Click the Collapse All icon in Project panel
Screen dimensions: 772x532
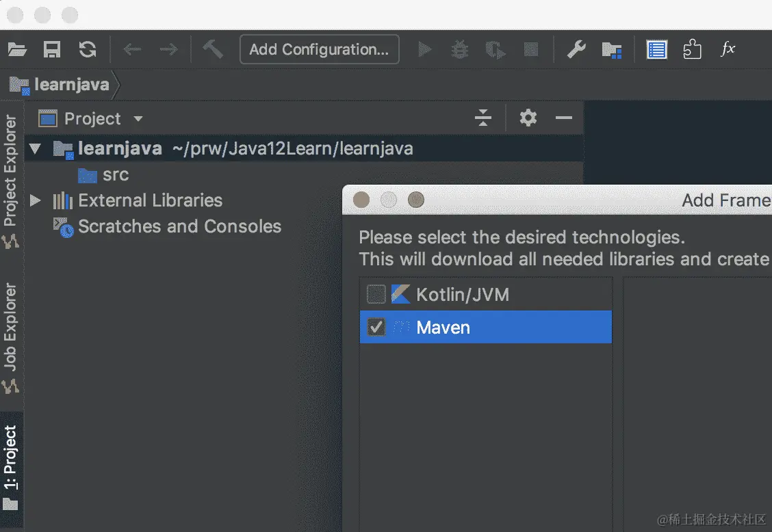pos(483,118)
